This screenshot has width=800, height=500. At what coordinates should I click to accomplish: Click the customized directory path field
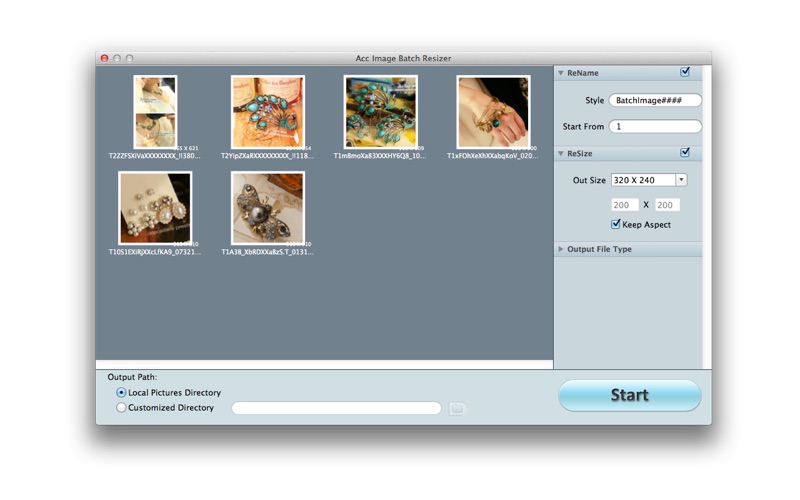[336, 408]
